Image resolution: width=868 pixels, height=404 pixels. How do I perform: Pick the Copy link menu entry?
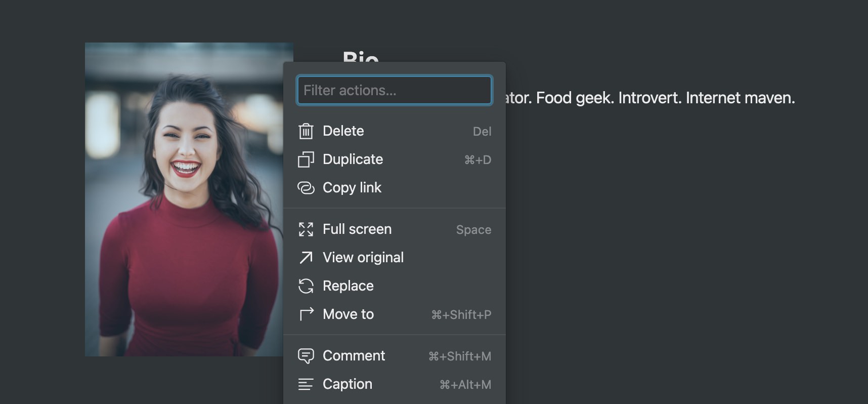[x=395, y=188]
